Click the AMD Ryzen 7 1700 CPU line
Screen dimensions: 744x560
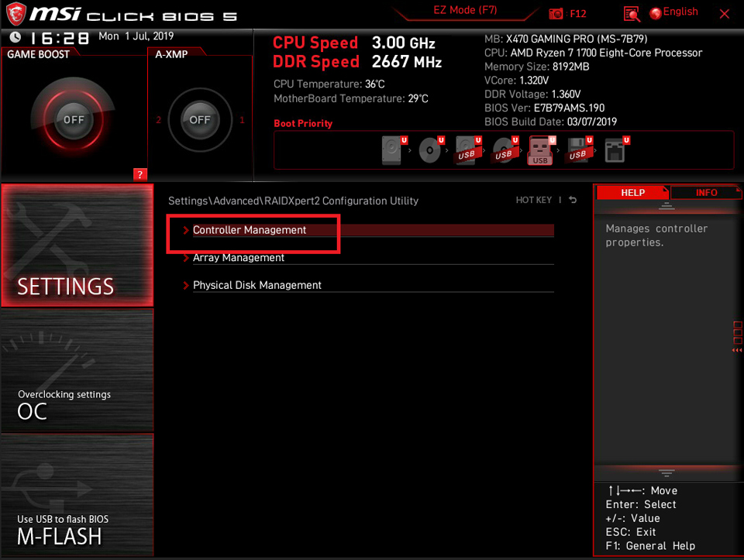click(593, 53)
